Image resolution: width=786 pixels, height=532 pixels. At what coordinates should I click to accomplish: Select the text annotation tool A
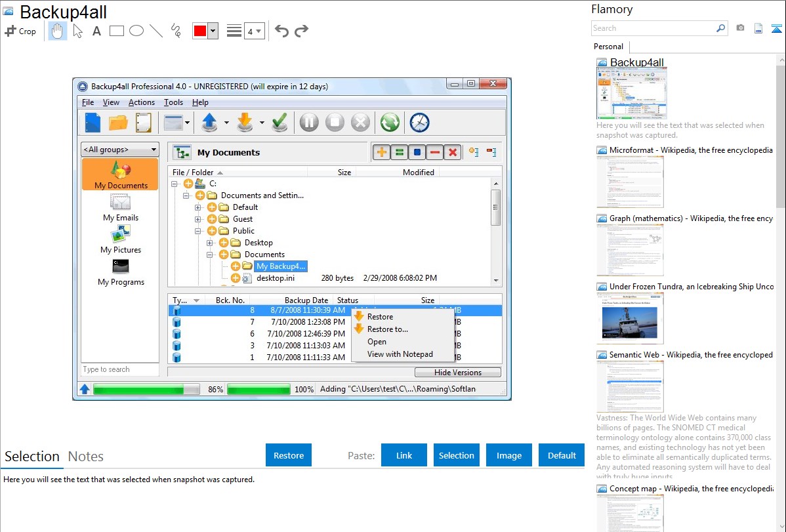pyautogui.click(x=96, y=31)
